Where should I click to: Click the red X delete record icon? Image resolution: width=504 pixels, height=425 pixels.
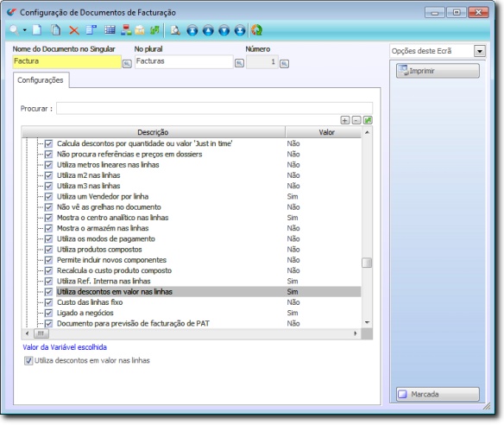pyautogui.click(x=74, y=30)
